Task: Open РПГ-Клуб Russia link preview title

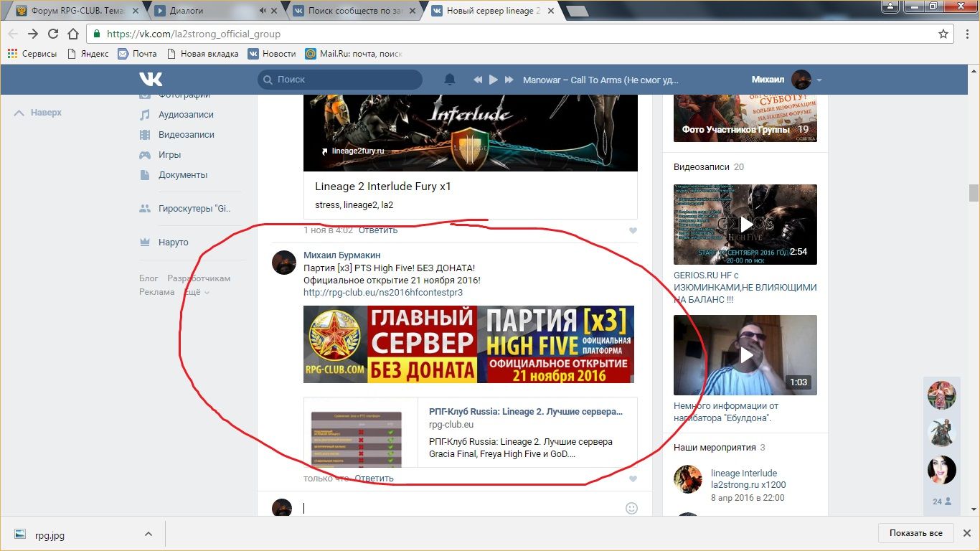Action: 526,412
